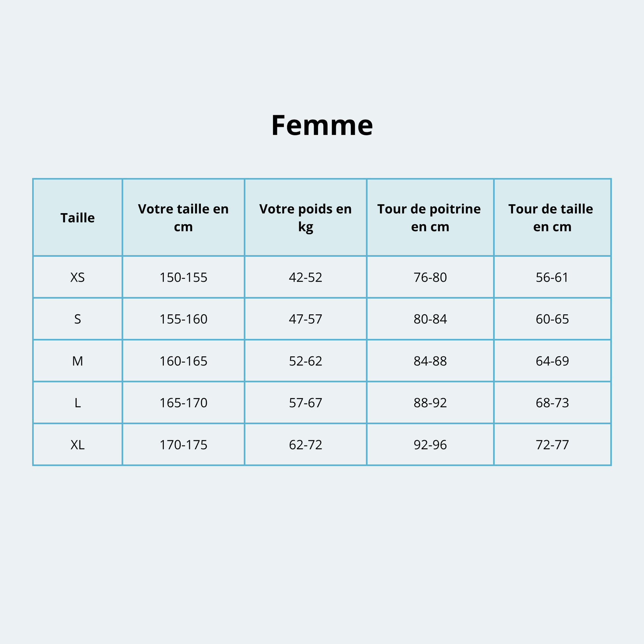Viewport: 644px width, 644px height.
Task: Click the 76-80 chest measurement cell
Action: 430,277
